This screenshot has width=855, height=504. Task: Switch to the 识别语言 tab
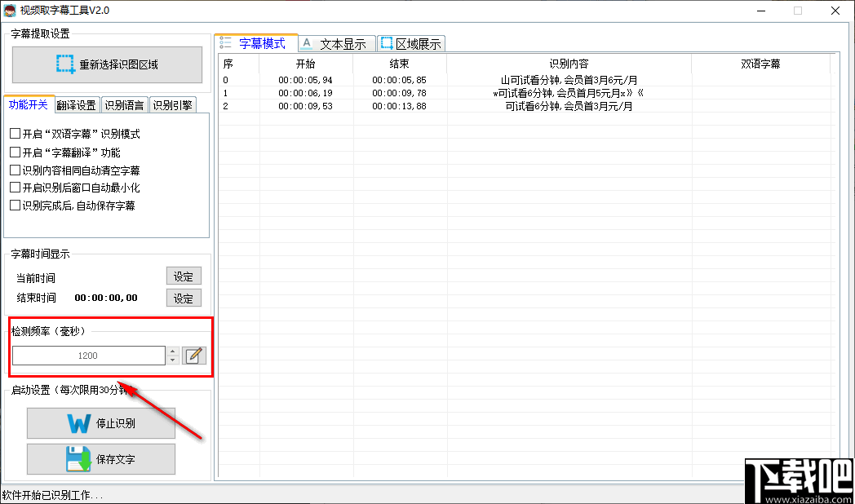pyautogui.click(x=124, y=104)
